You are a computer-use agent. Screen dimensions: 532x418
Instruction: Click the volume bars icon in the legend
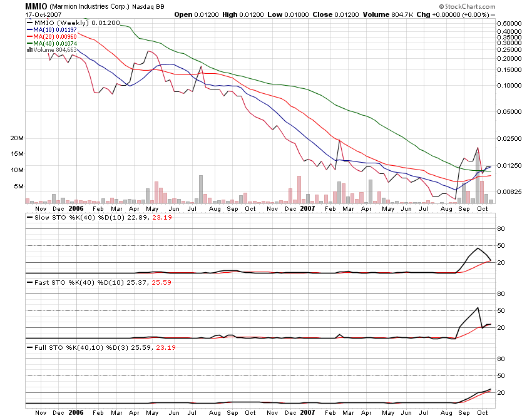[x=30, y=50]
